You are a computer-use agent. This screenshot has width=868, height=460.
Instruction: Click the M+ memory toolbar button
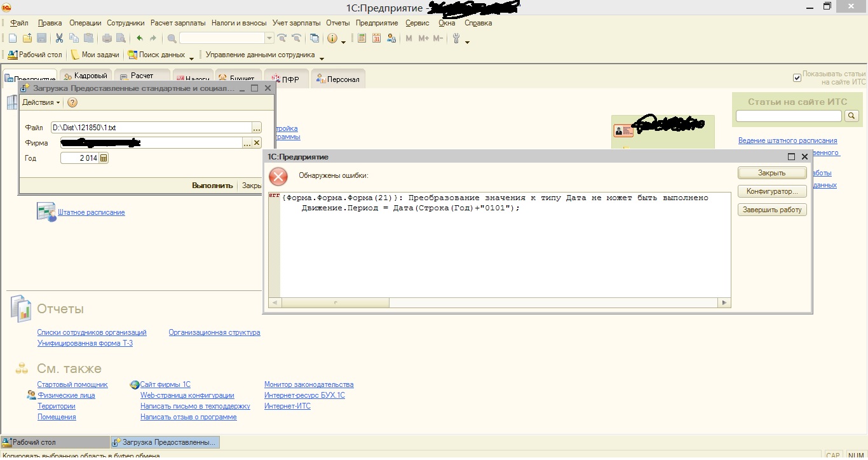tap(423, 39)
